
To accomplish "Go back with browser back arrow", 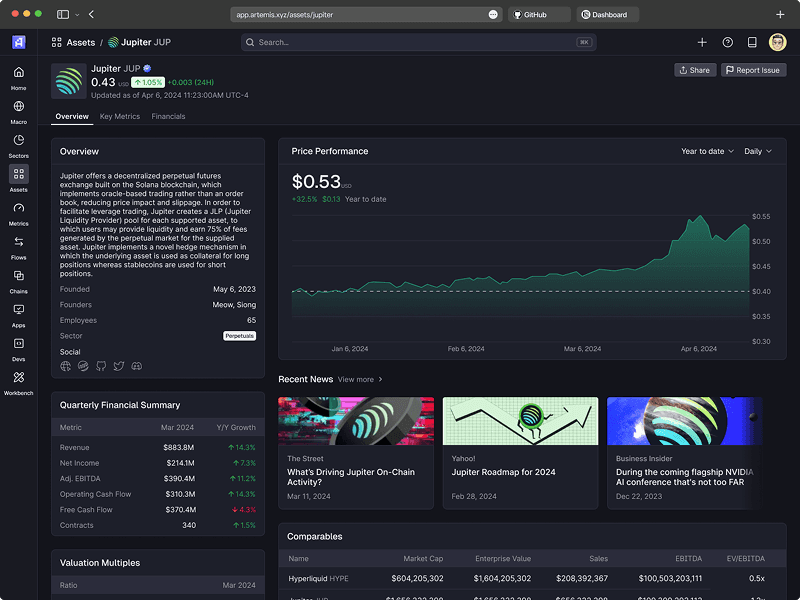I will [91, 14].
